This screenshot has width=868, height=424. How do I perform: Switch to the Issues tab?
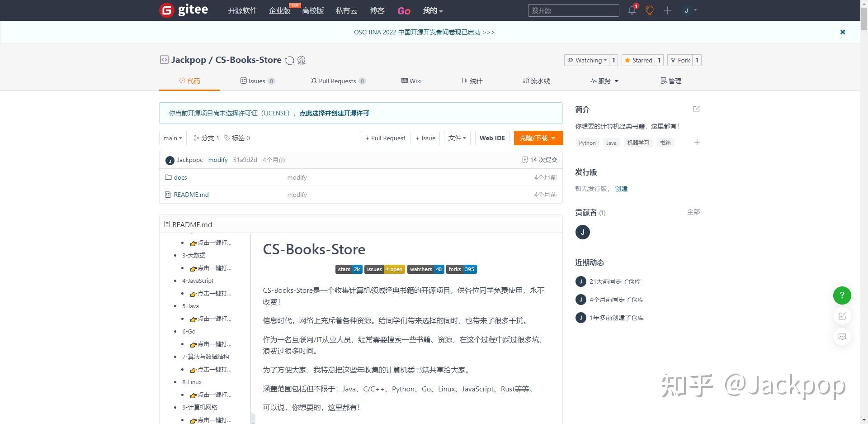click(257, 81)
